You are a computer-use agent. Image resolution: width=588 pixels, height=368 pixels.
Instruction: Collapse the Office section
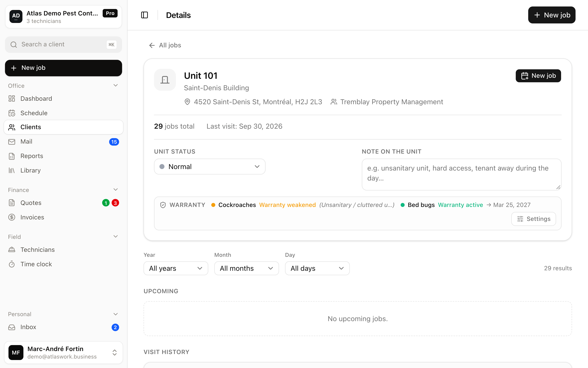[x=116, y=85]
